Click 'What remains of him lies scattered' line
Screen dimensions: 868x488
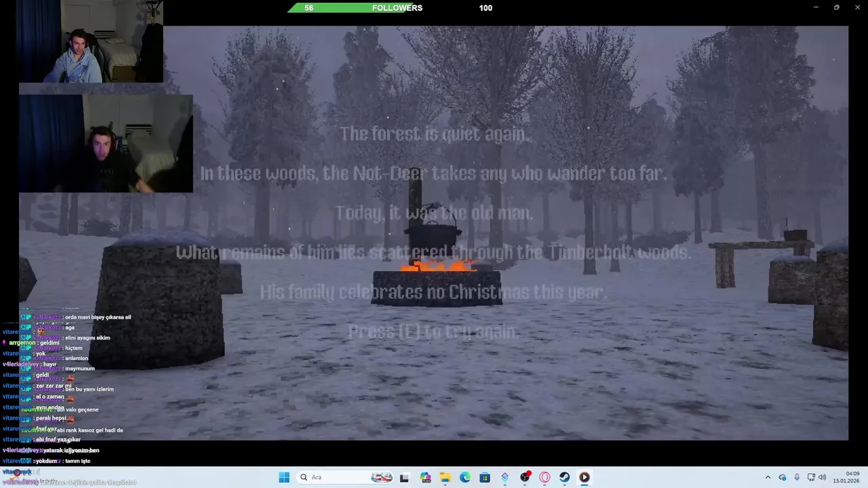[x=433, y=252]
